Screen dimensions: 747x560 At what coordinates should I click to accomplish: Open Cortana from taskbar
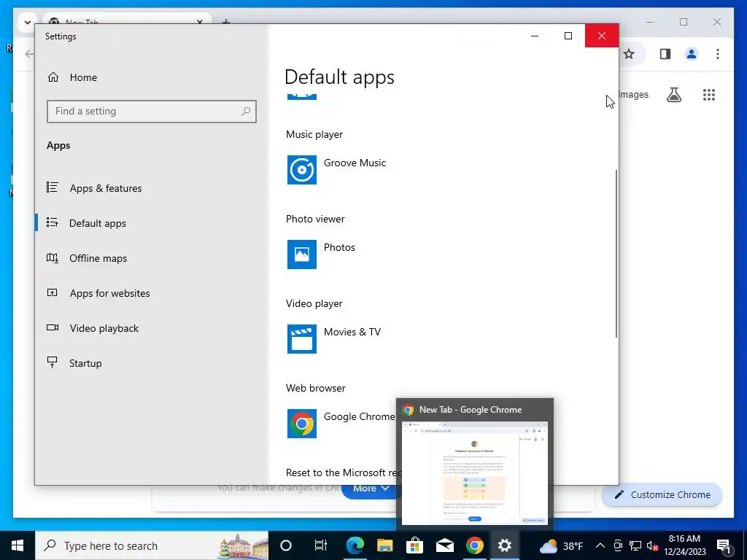pos(286,545)
